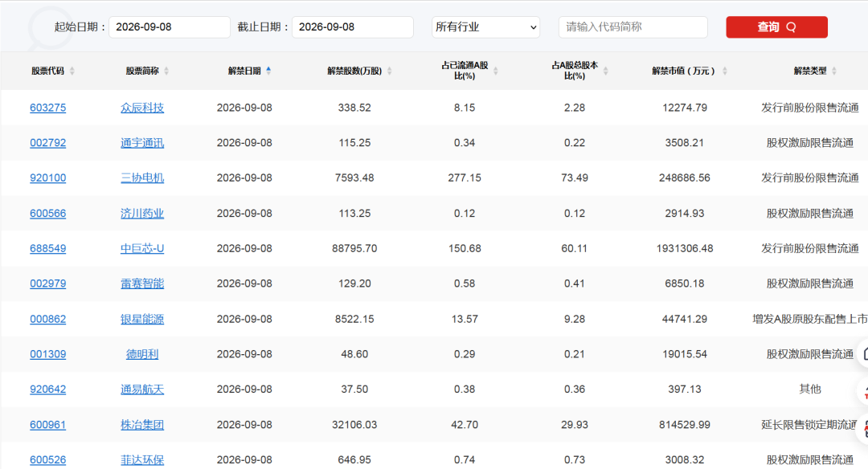Open 银星能源 stock link
The image size is (868, 469).
142,319
